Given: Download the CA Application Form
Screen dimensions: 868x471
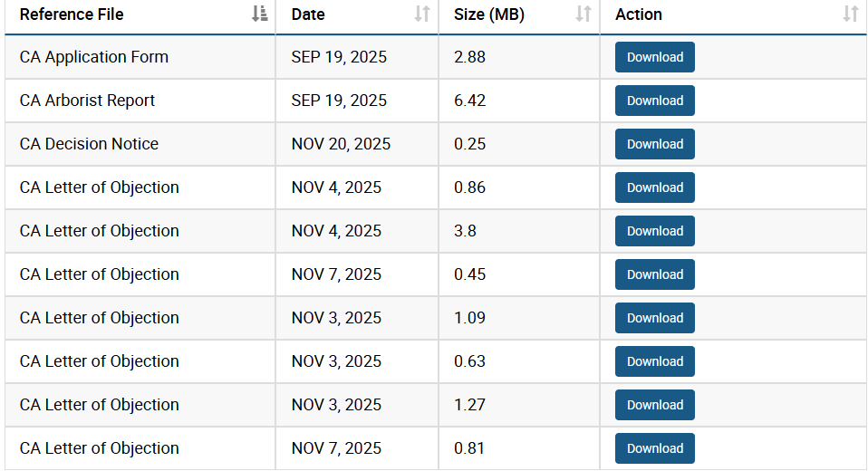Looking at the screenshot, I should coord(655,57).
